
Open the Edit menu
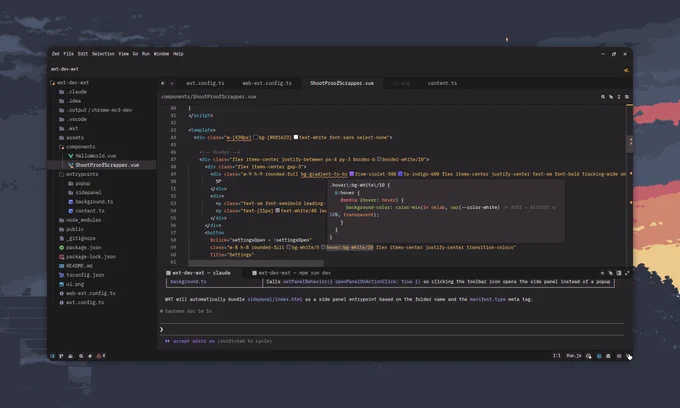pyautogui.click(x=83, y=54)
